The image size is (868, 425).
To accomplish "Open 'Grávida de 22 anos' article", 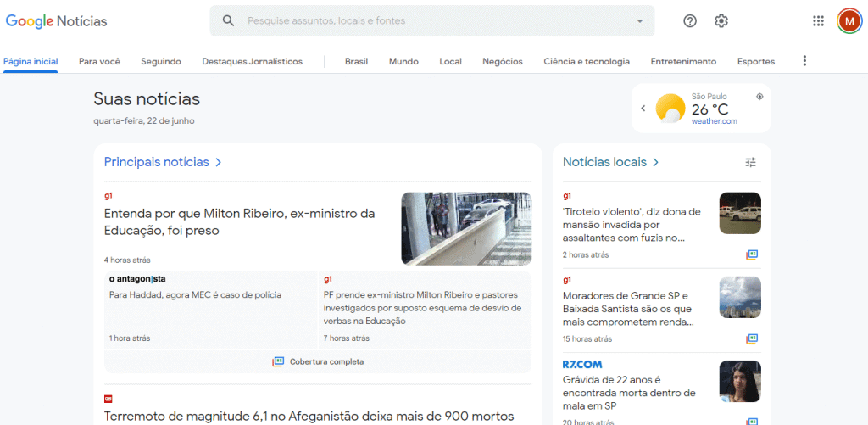I will click(x=629, y=394).
